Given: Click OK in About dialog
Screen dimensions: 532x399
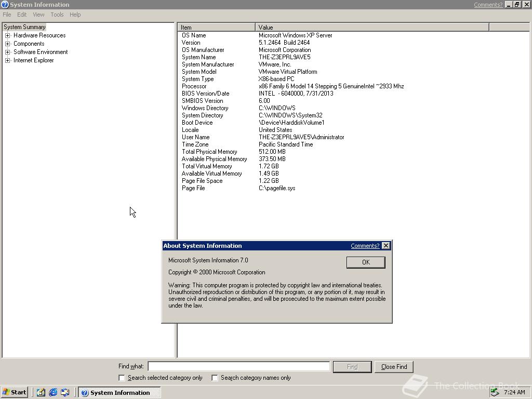Looking at the screenshot, I should pyautogui.click(x=366, y=262).
